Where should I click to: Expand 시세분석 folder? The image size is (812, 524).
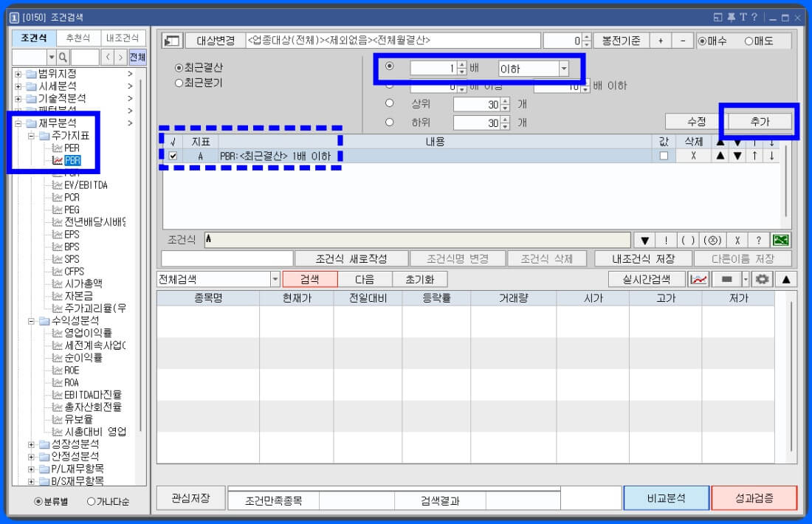click(18, 86)
